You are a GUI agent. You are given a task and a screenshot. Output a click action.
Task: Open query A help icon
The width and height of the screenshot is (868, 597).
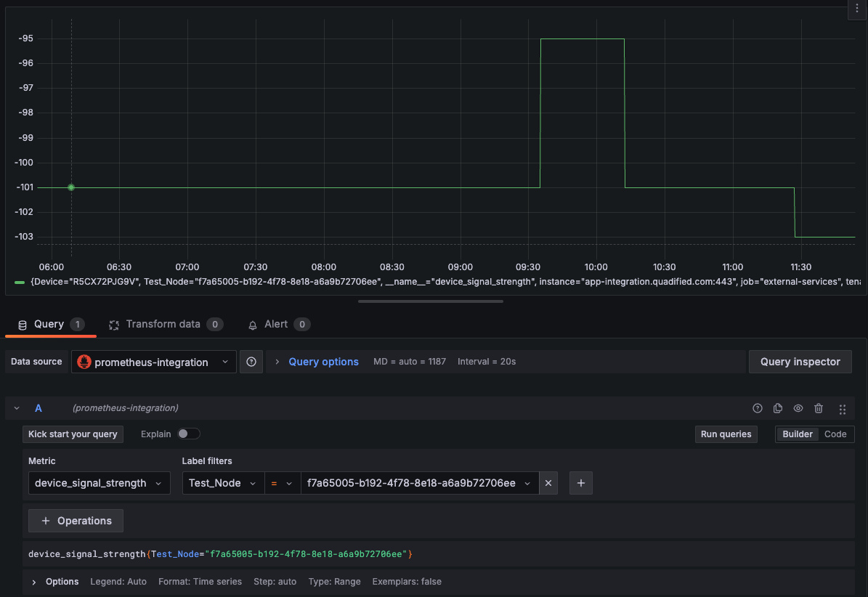click(758, 408)
